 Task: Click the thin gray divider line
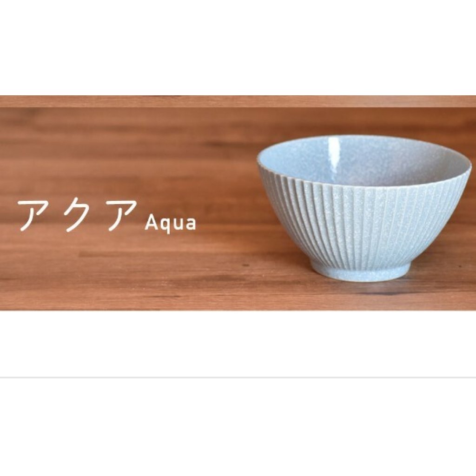pos(238,377)
